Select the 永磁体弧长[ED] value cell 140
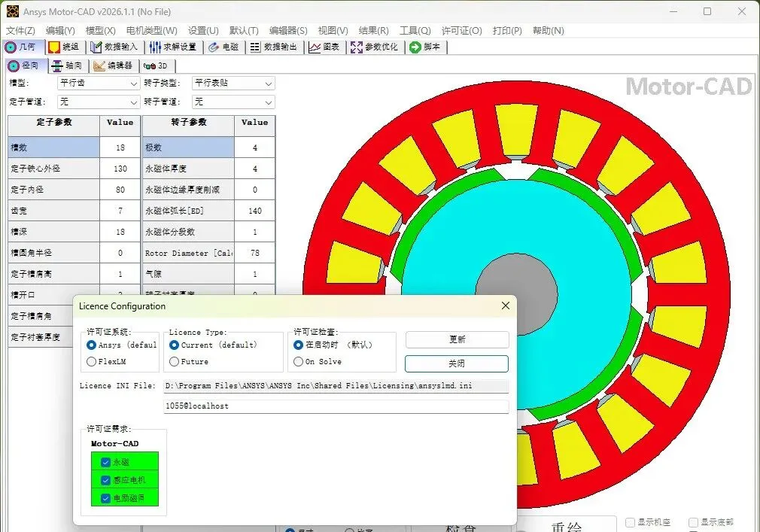Viewport: 760px width, 532px height. pyautogui.click(x=255, y=211)
